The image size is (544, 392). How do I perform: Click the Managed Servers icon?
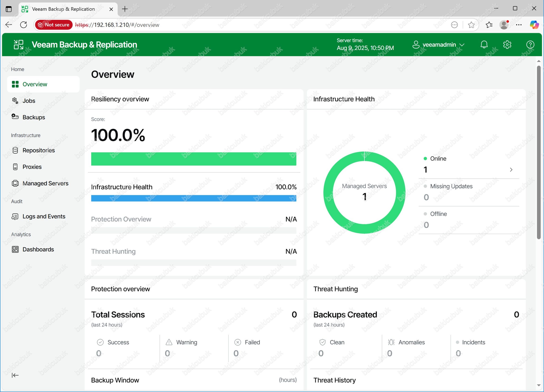(15, 183)
